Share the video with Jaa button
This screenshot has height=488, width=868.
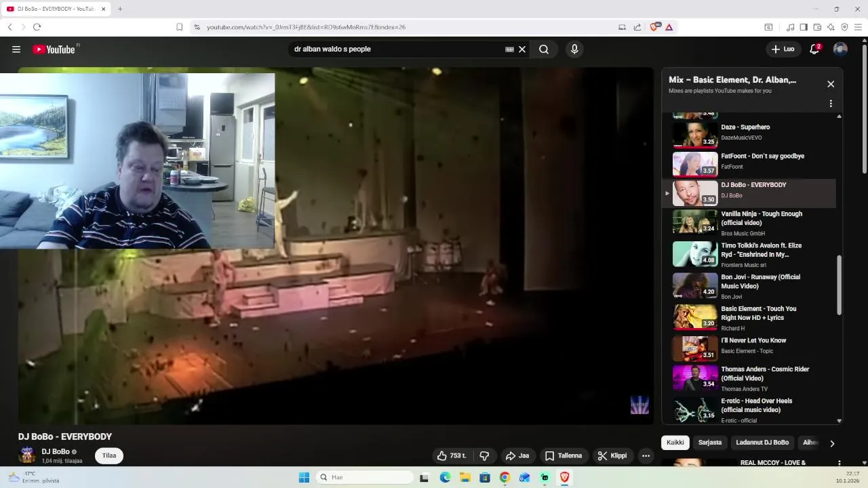pyautogui.click(x=517, y=456)
